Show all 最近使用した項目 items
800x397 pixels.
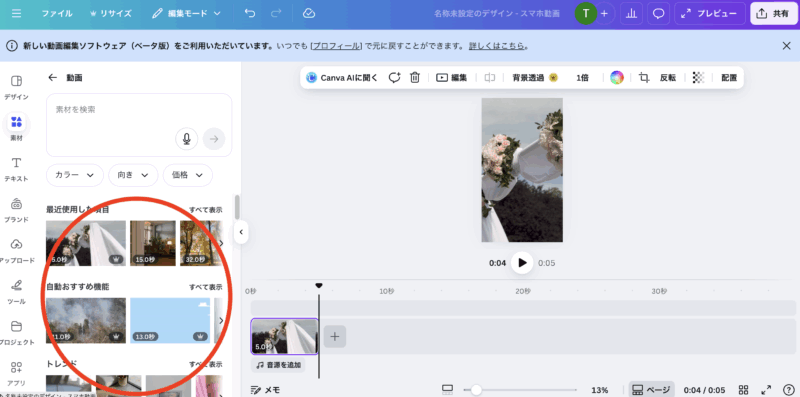(206, 210)
